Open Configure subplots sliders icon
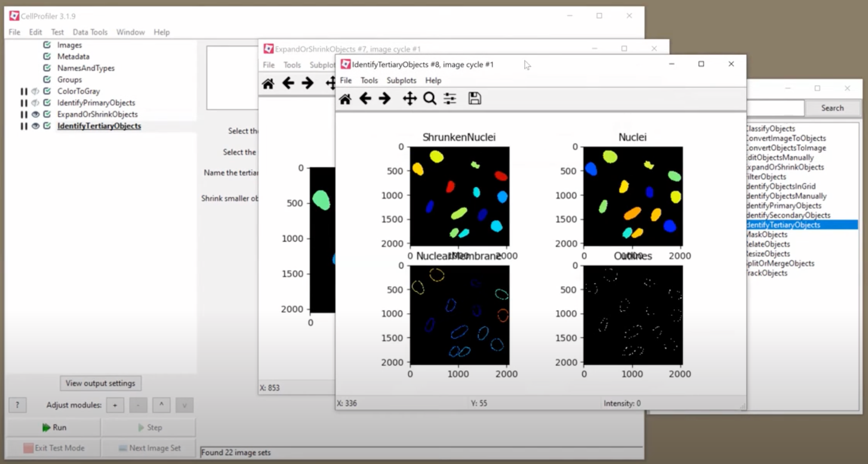868x464 pixels. point(450,99)
